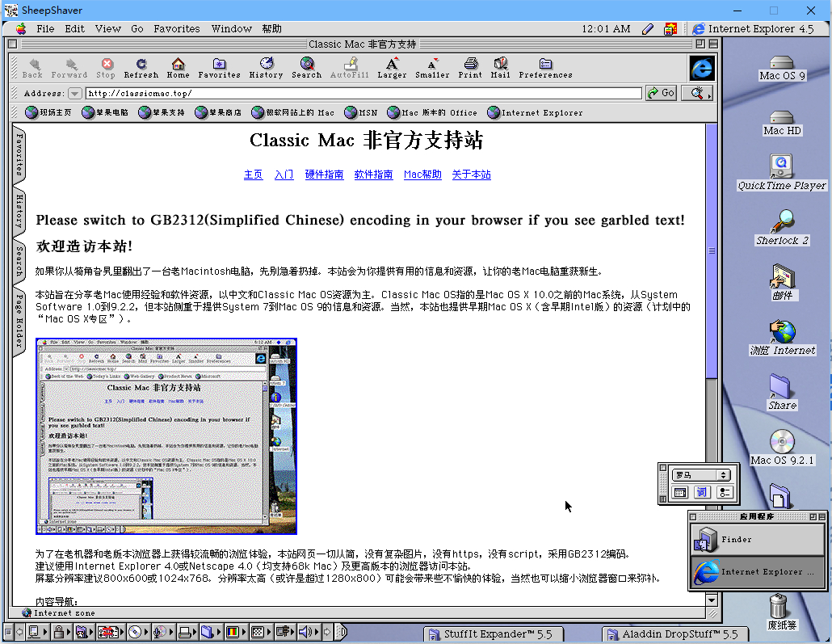Select QuickTime Player desktop icon
This screenshot has height=644, width=832.
click(782, 173)
